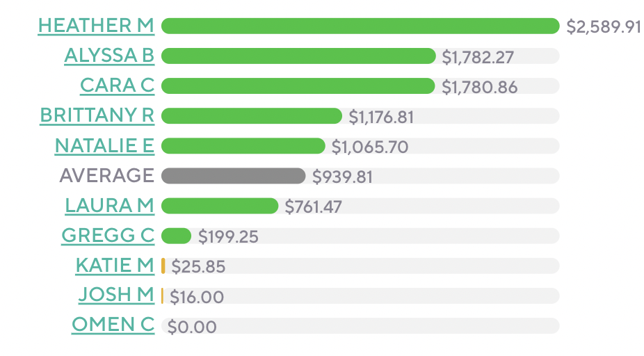The image size is (644, 356).
Task: Click the NATALIE E name link
Action: (x=104, y=145)
